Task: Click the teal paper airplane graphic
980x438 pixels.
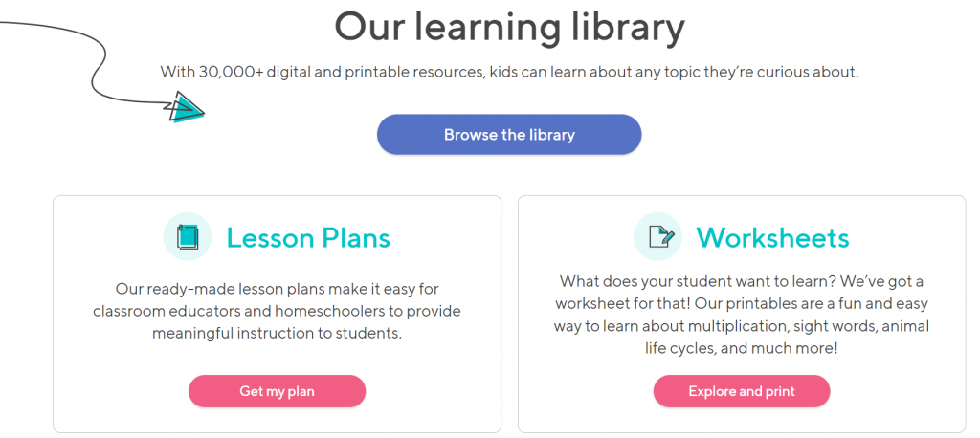Action: pos(185,107)
